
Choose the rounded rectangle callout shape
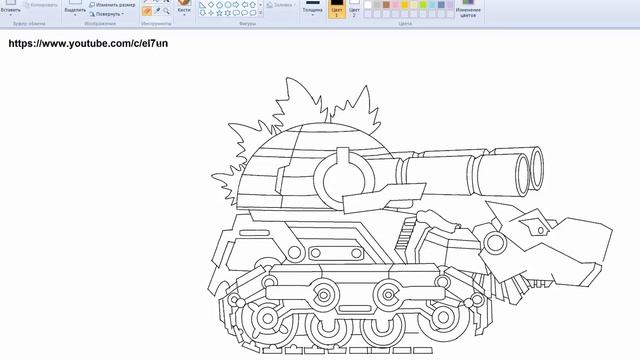click(236, 13)
